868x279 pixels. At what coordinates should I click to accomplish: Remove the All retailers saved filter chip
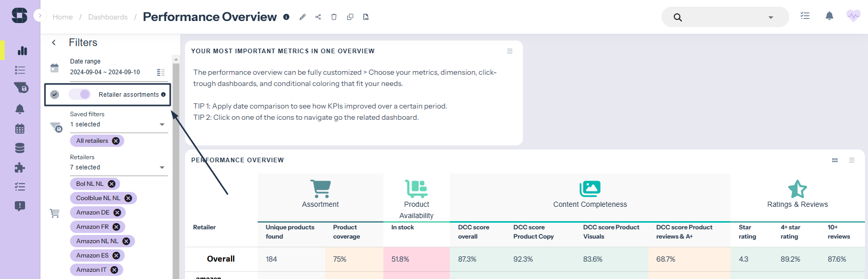point(116,141)
